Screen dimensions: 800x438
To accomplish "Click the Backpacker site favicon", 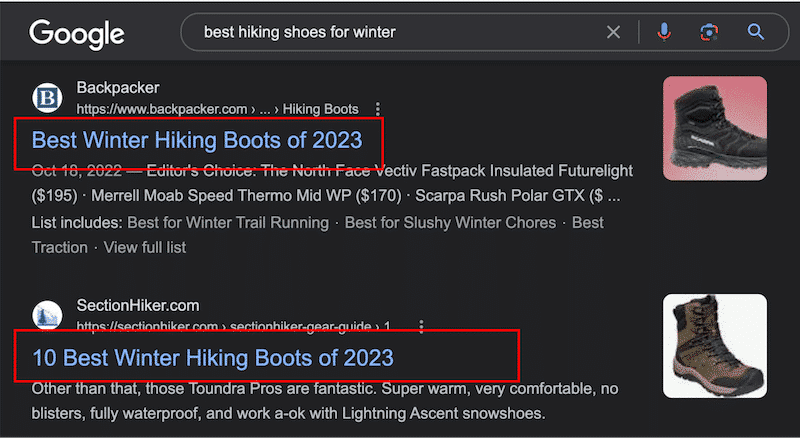I will pos(47,98).
